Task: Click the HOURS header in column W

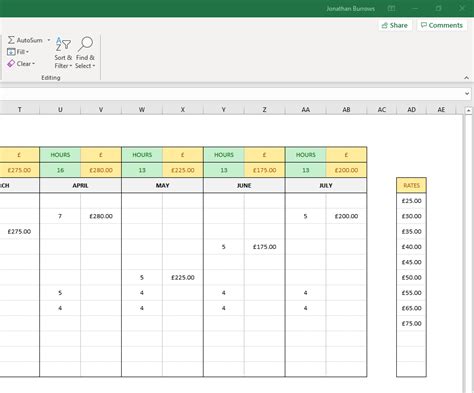Action: pos(142,155)
